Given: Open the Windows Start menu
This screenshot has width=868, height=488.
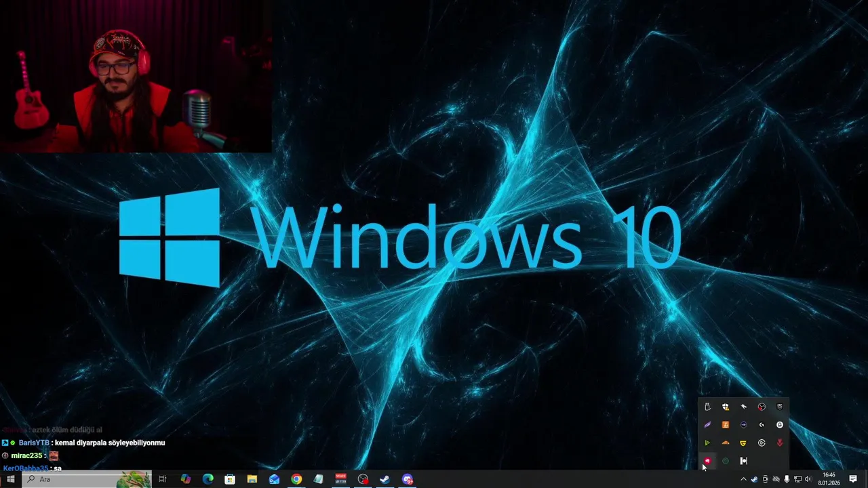Looking at the screenshot, I should [x=10, y=479].
